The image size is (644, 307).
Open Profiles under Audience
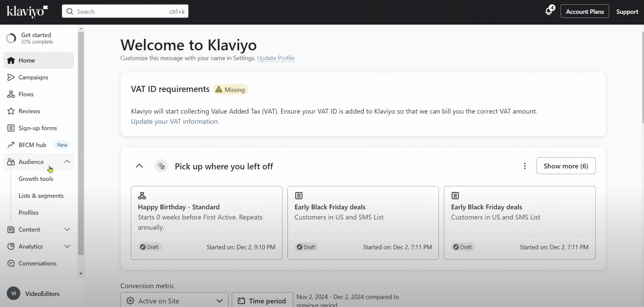click(28, 212)
